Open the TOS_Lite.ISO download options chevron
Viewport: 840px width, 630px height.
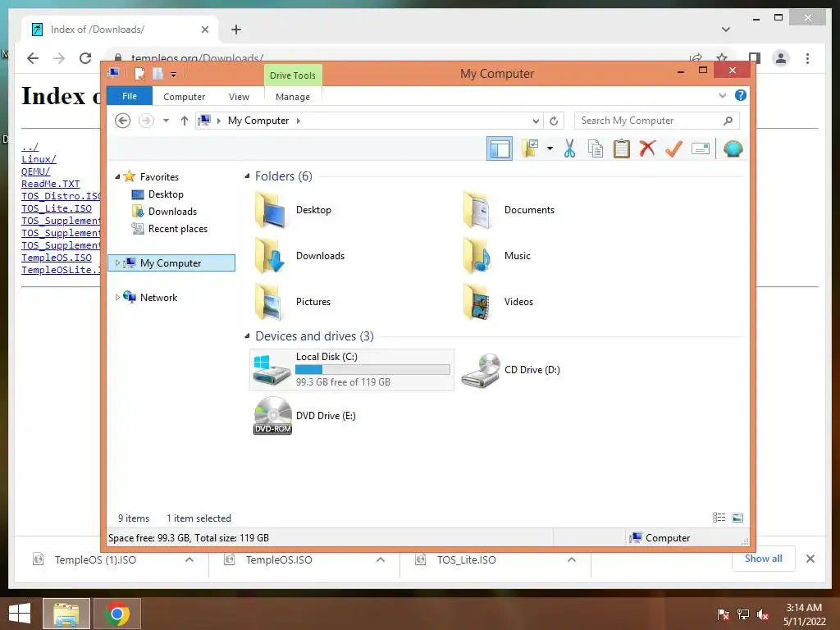coord(572,559)
